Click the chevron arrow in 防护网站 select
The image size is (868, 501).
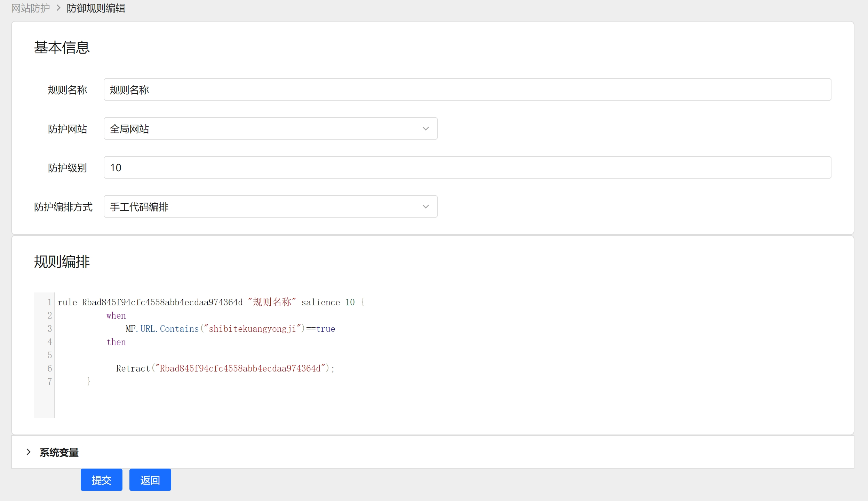click(425, 129)
